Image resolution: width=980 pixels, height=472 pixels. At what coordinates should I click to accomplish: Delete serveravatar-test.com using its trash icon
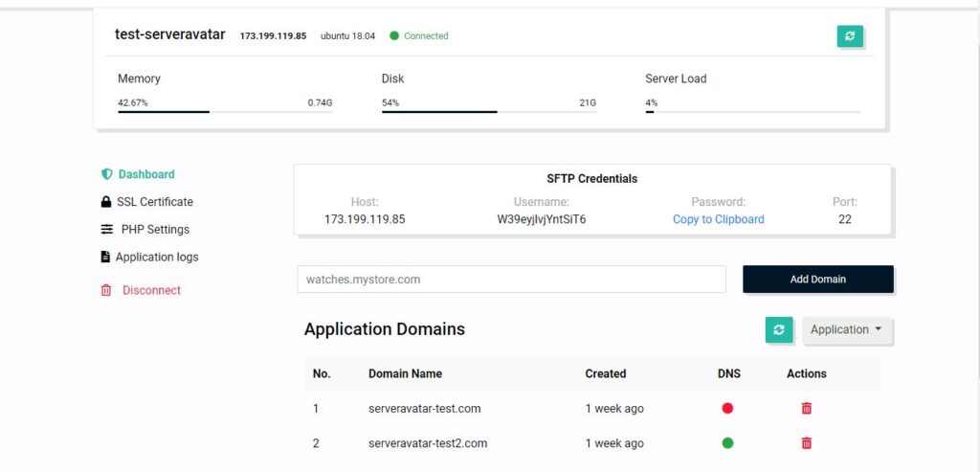(x=806, y=408)
